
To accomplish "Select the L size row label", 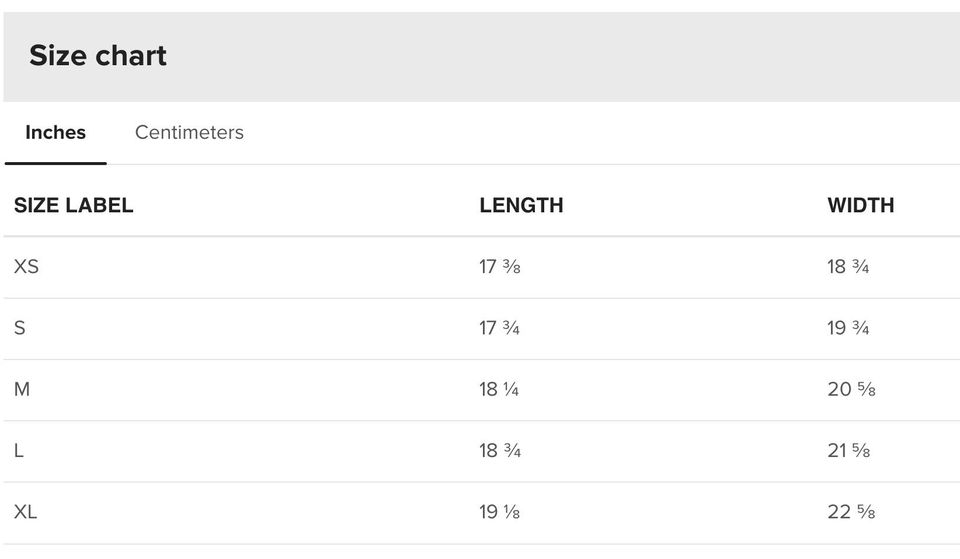I will 19,451.
